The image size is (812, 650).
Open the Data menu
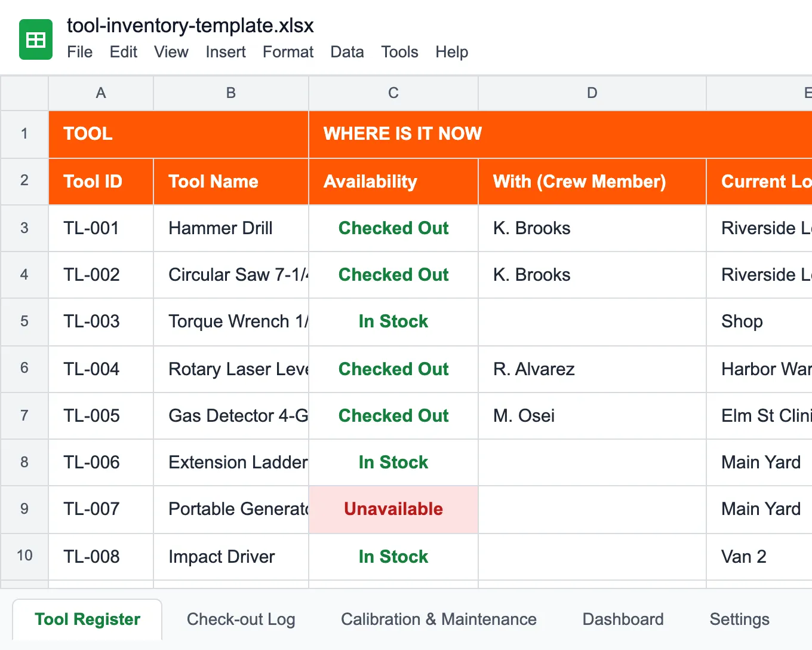(347, 52)
